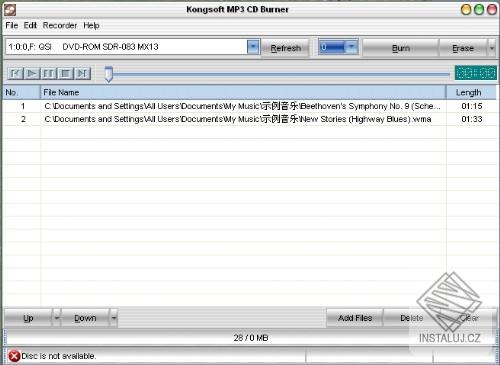This screenshot has height=365, width=500.
Task: Click the previous track playback button
Action: tap(15, 73)
